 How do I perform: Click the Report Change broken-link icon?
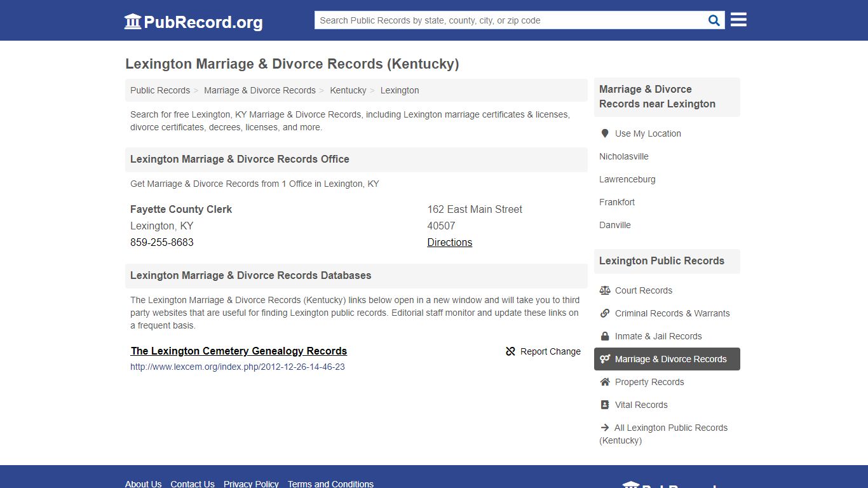pos(510,351)
